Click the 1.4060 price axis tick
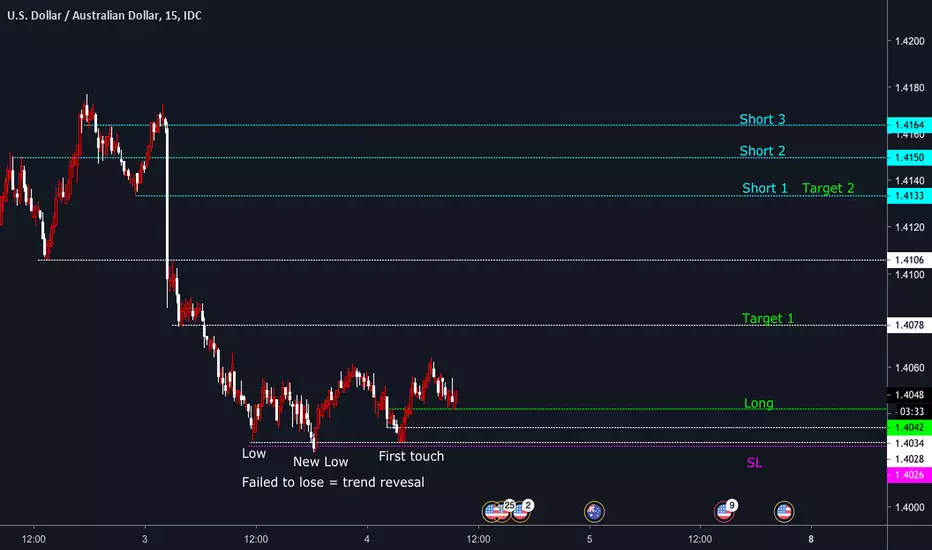The height and width of the screenshot is (550, 932). point(909,367)
